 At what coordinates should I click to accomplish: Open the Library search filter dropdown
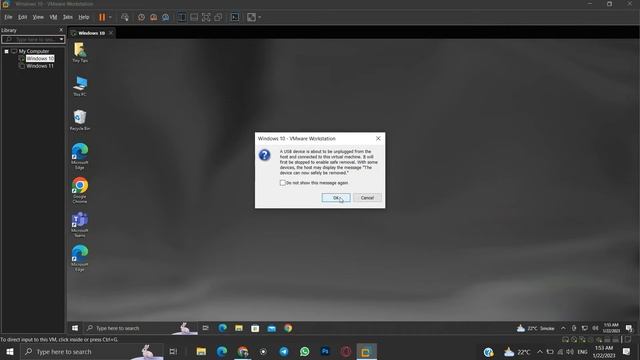[62, 39]
